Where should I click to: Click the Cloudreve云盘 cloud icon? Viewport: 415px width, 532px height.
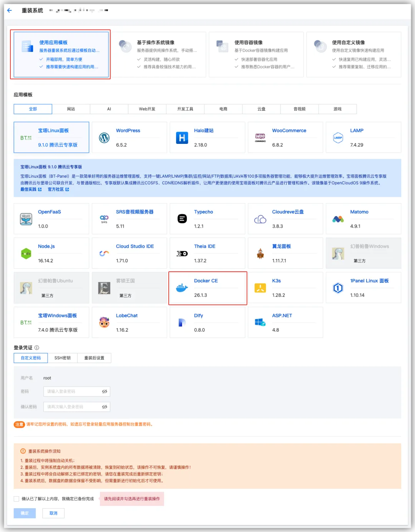click(260, 219)
